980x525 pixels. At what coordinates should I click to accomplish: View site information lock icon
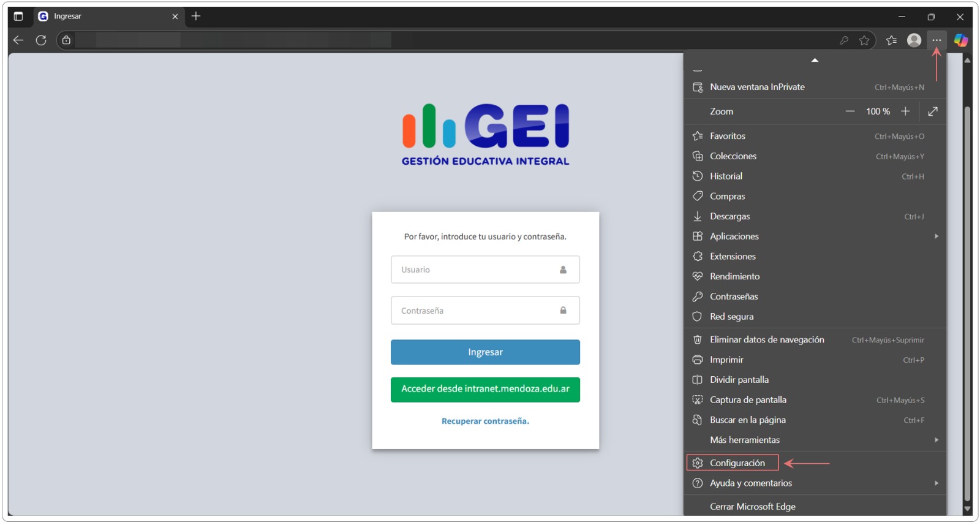[66, 40]
